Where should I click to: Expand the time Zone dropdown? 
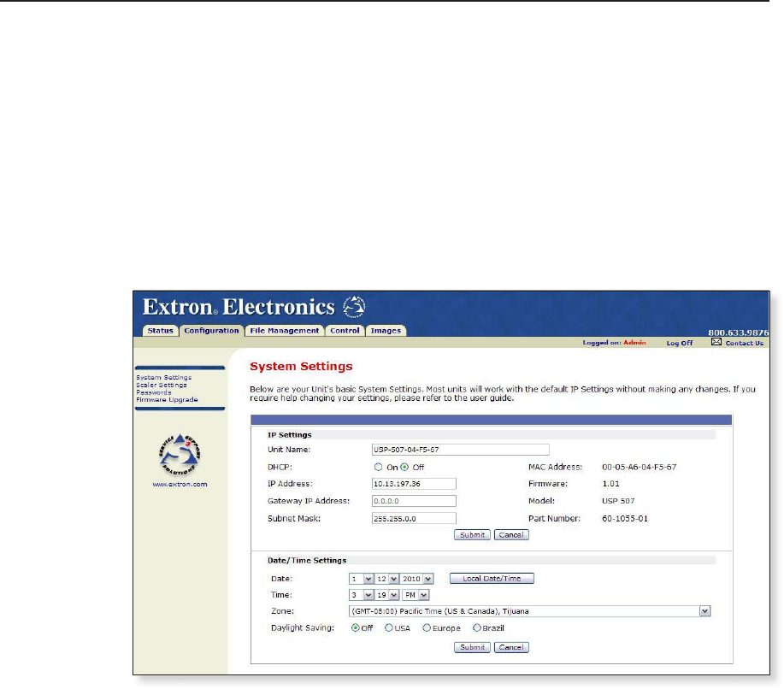point(704,611)
